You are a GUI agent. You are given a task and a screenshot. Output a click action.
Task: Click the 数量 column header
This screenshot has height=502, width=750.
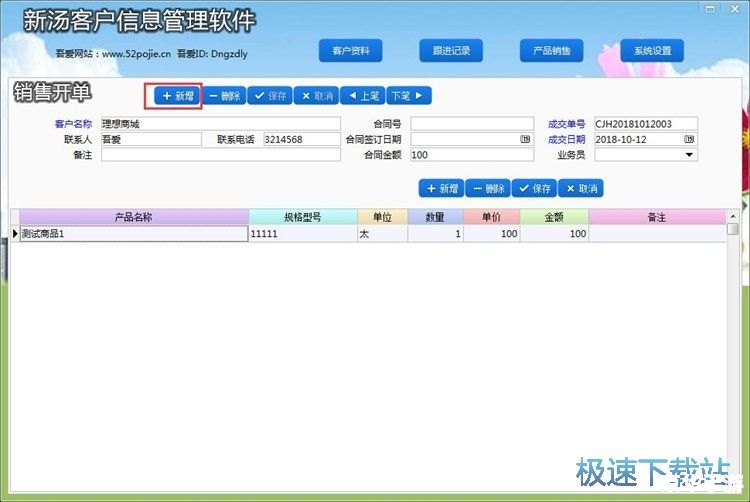[435, 217]
